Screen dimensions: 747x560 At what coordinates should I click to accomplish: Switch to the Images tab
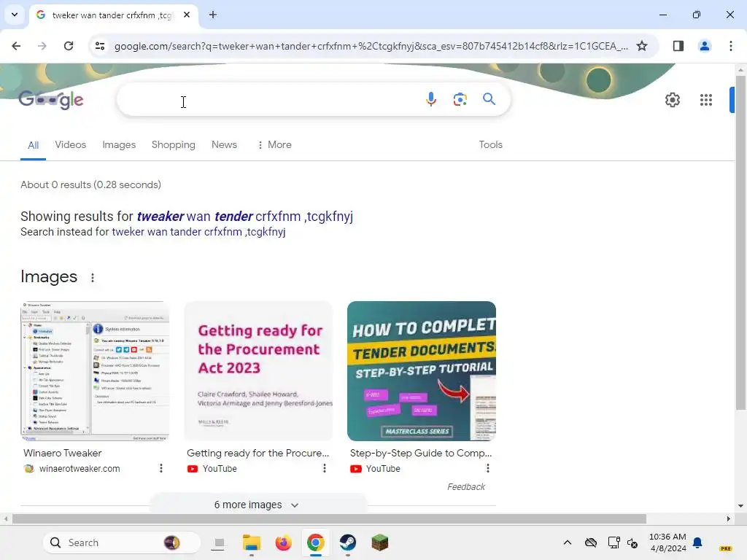[119, 145]
